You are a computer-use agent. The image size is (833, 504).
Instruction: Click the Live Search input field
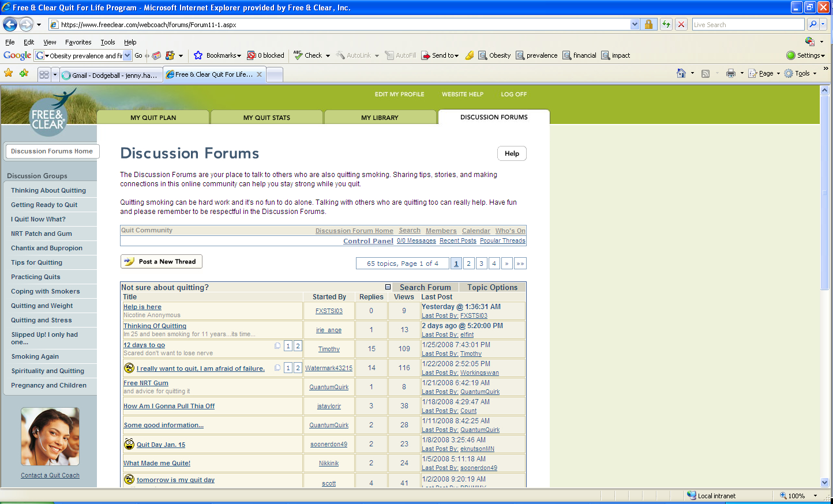click(748, 24)
